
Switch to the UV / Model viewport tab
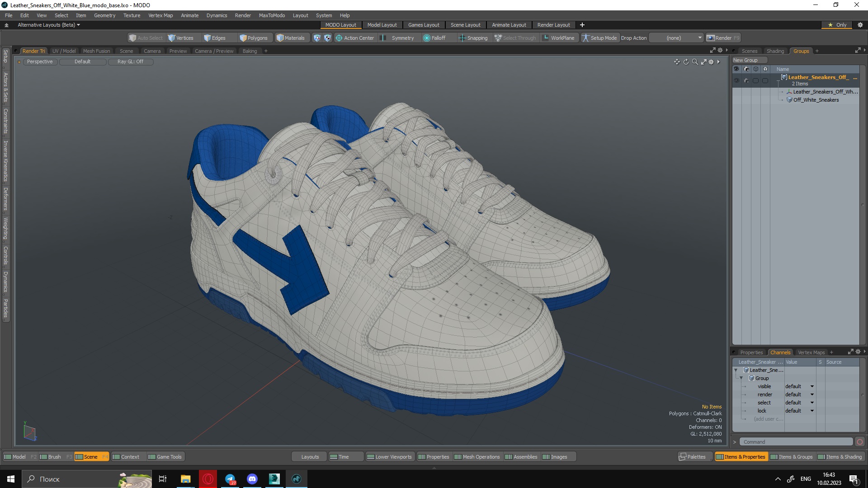point(64,51)
